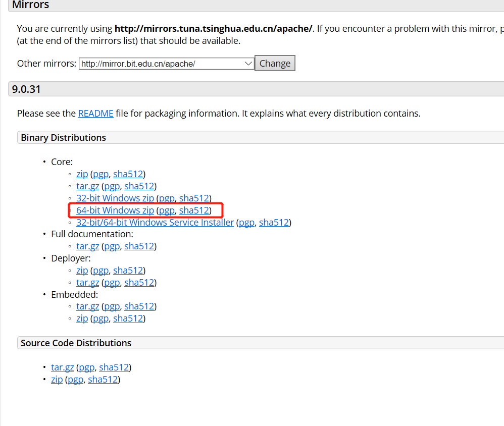Click the Source Code Distributions heading
This screenshot has height=426, width=504.
[76, 343]
